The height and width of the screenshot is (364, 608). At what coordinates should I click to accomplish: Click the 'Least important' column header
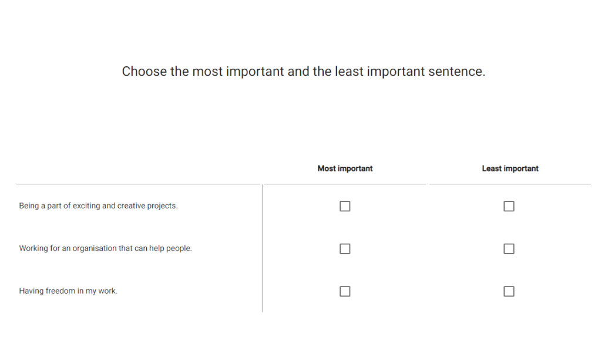click(510, 168)
